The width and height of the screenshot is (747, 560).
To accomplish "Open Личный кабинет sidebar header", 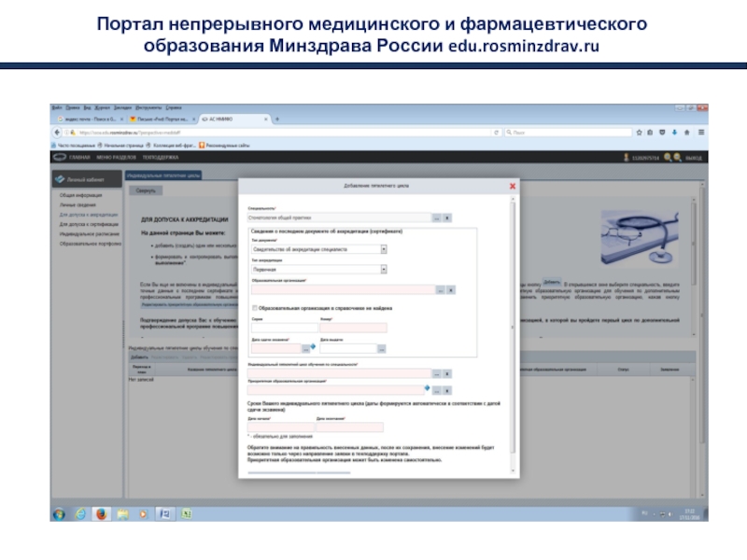I will tap(87, 179).
